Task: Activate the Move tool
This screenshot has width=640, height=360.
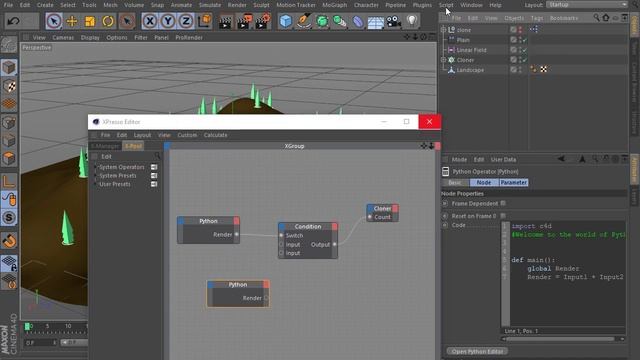Action: [x=72, y=21]
